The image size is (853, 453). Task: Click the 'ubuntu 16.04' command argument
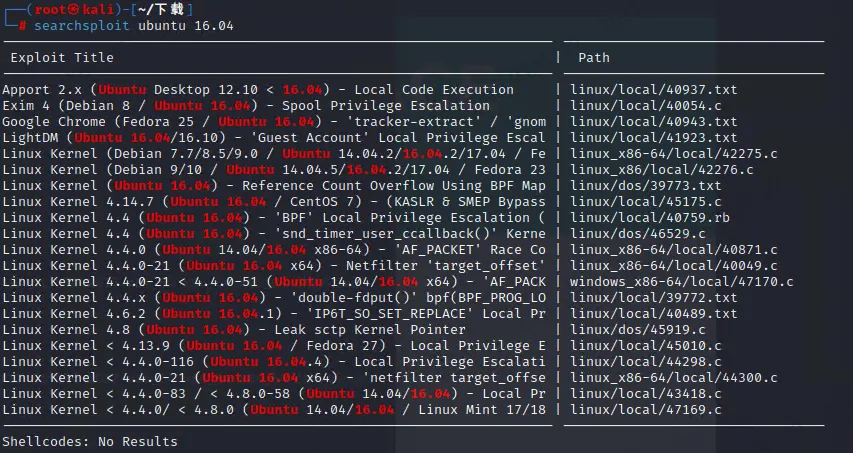coord(186,26)
